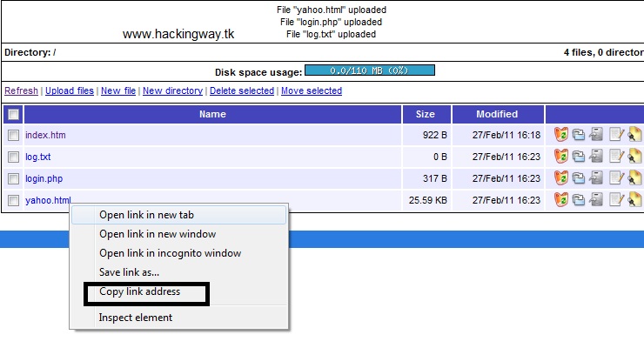Click the recycle bin icon in login.php row
This screenshot has width=644, height=348.
pyautogui.click(x=561, y=177)
